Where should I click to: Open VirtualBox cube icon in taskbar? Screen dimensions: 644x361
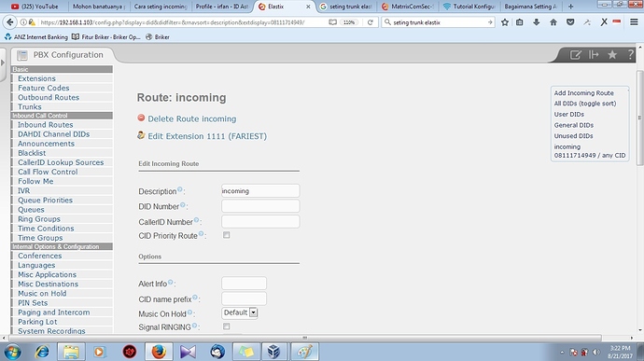(274, 352)
